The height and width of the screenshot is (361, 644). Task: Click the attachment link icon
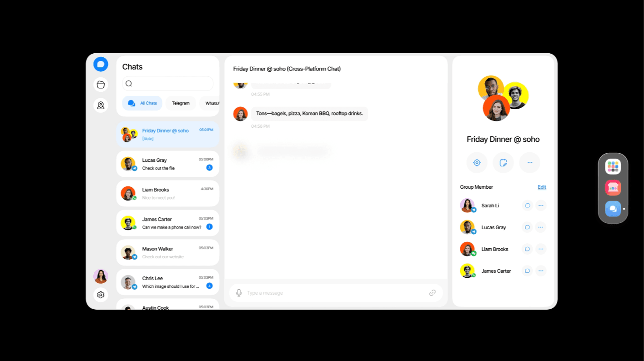click(432, 293)
